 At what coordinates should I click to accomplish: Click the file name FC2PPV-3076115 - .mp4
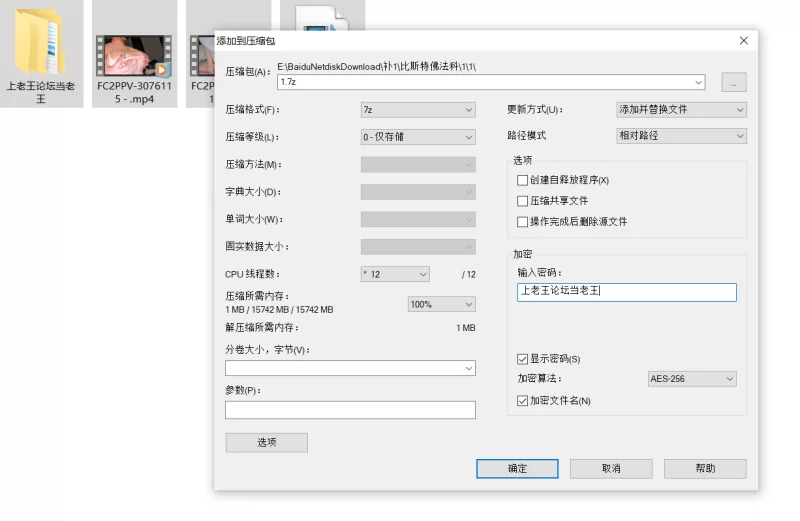click(134, 92)
